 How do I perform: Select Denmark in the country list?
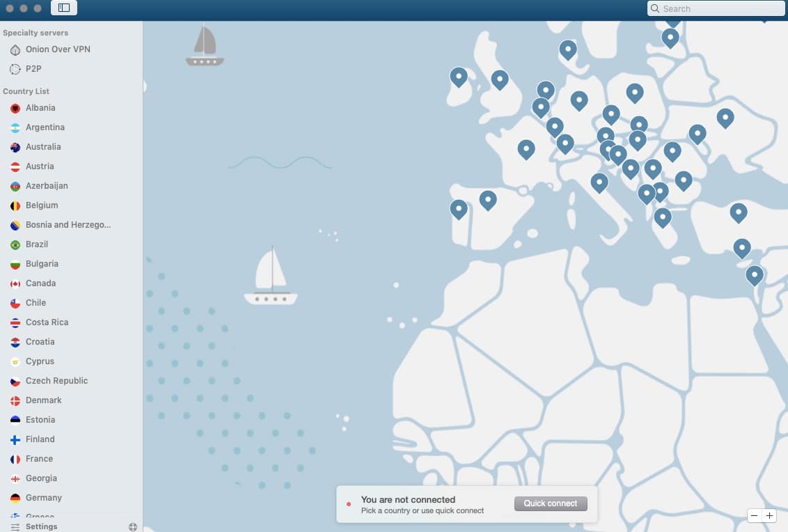(x=43, y=400)
